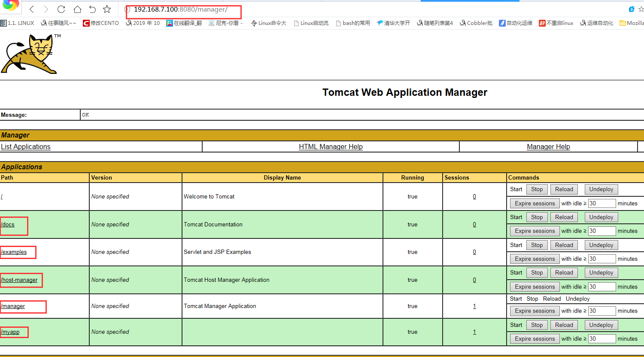The width and height of the screenshot is (644, 357).
Task: Expire sessions for the /myapp row
Action: point(535,339)
